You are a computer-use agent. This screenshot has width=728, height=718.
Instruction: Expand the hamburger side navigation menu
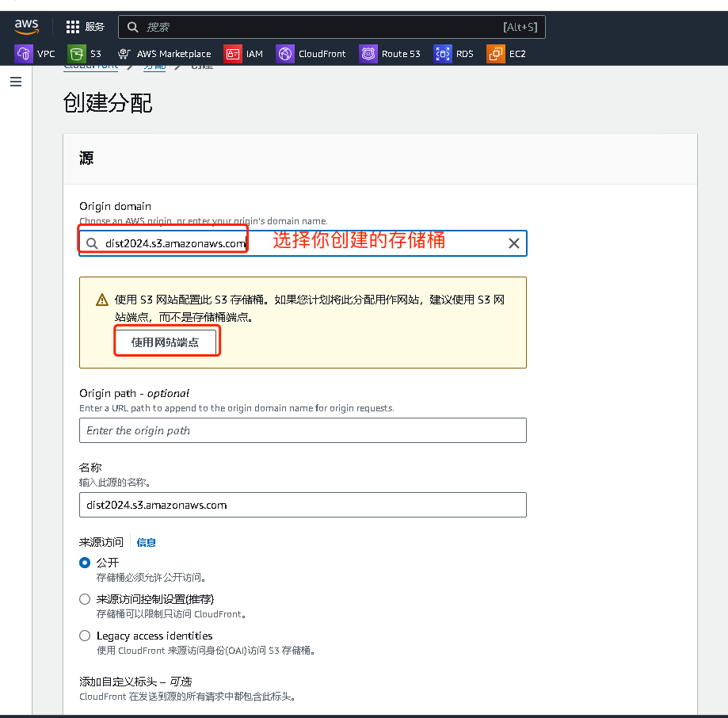point(16,82)
